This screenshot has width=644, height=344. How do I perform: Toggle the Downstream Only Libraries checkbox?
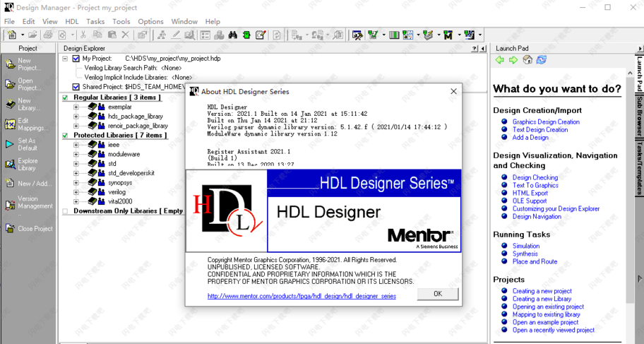[x=65, y=210]
